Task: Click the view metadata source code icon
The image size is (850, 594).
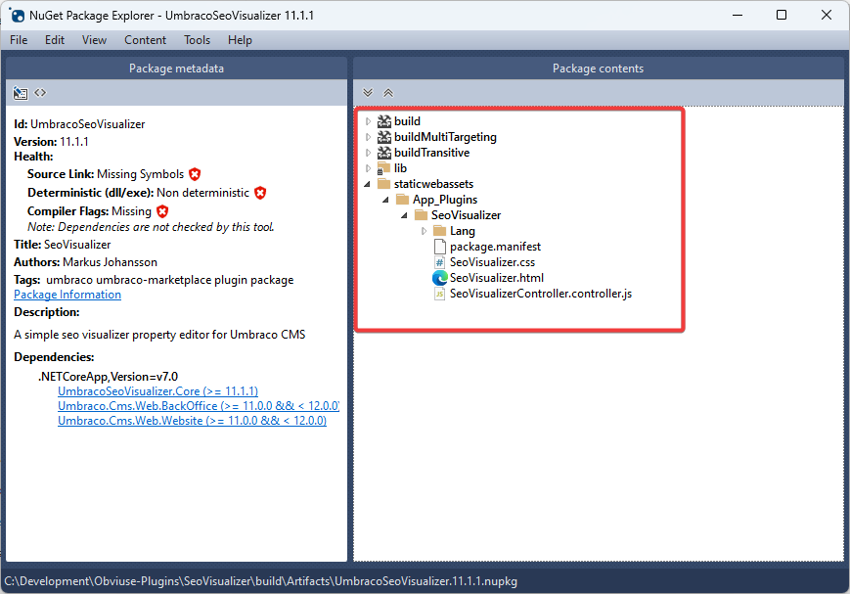Action: pos(40,93)
